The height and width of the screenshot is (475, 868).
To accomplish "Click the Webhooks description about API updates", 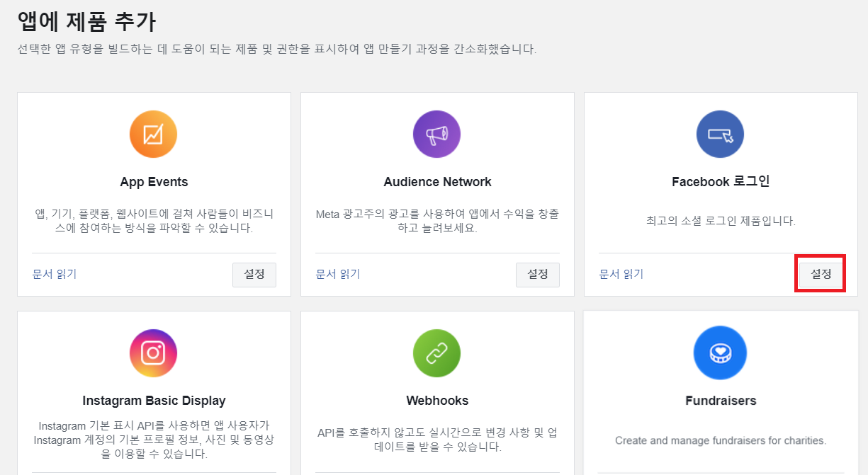I will click(x=437, y=440).
